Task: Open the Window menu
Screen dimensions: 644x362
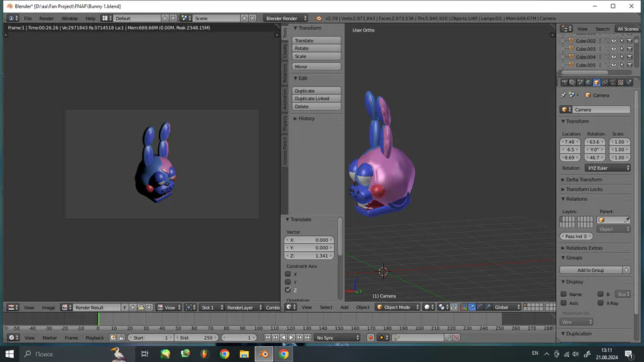Action: 69,18
